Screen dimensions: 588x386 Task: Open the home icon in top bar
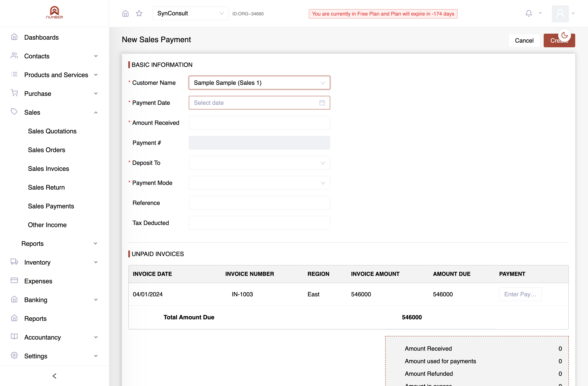tap(125, 13)
